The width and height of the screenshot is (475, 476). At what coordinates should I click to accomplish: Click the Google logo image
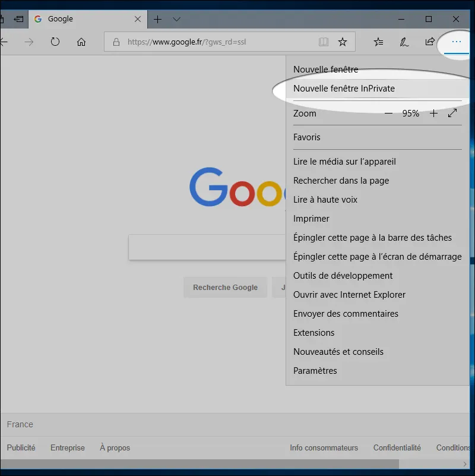(237, 187)
